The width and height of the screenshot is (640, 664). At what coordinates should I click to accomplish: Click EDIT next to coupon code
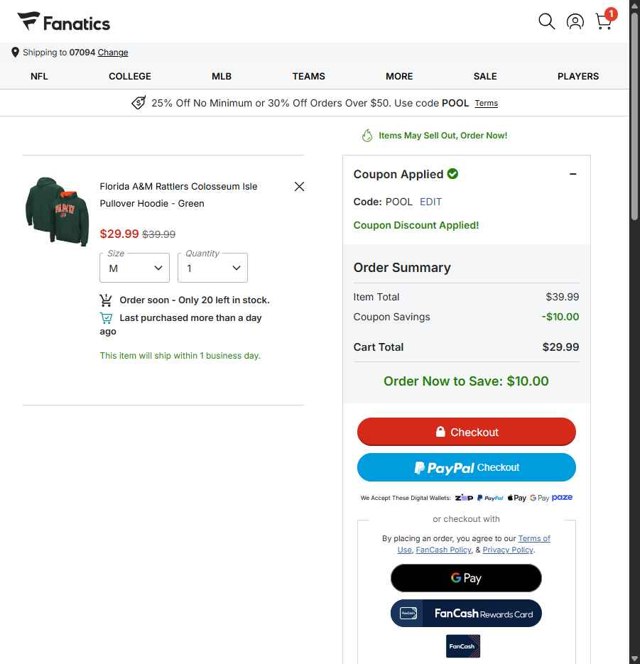click(430, 202)
